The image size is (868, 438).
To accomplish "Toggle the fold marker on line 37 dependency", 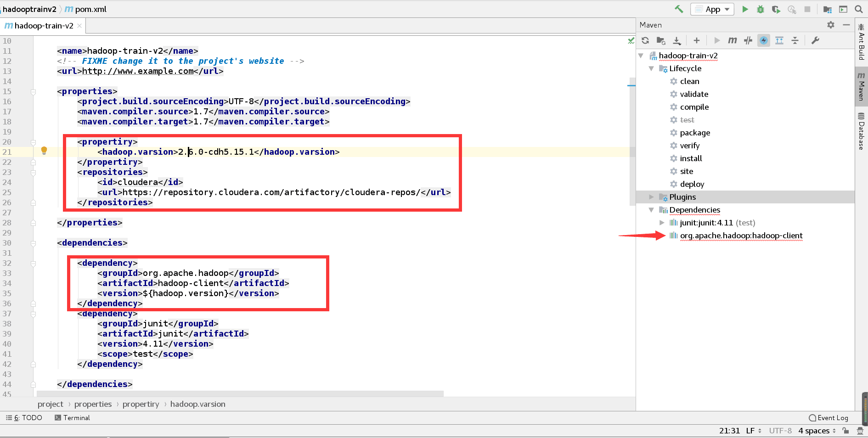I will [x=34, y=314].
